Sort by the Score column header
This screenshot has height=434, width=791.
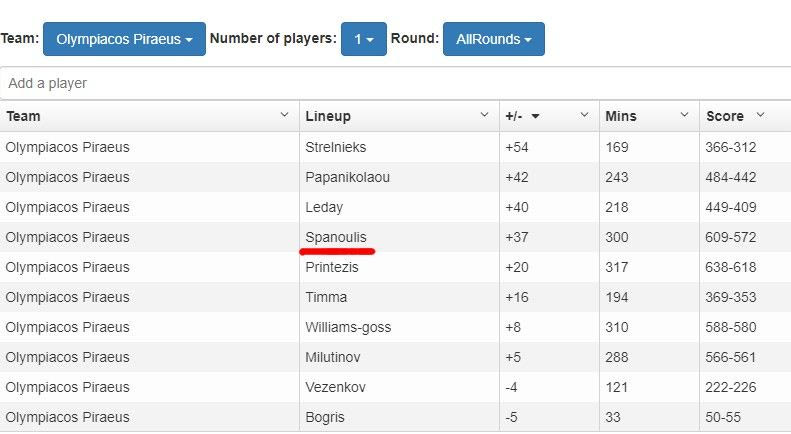(724, 116)
